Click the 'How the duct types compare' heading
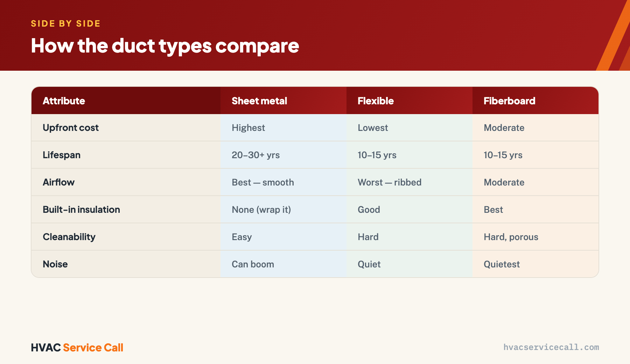 coord(165,46)
